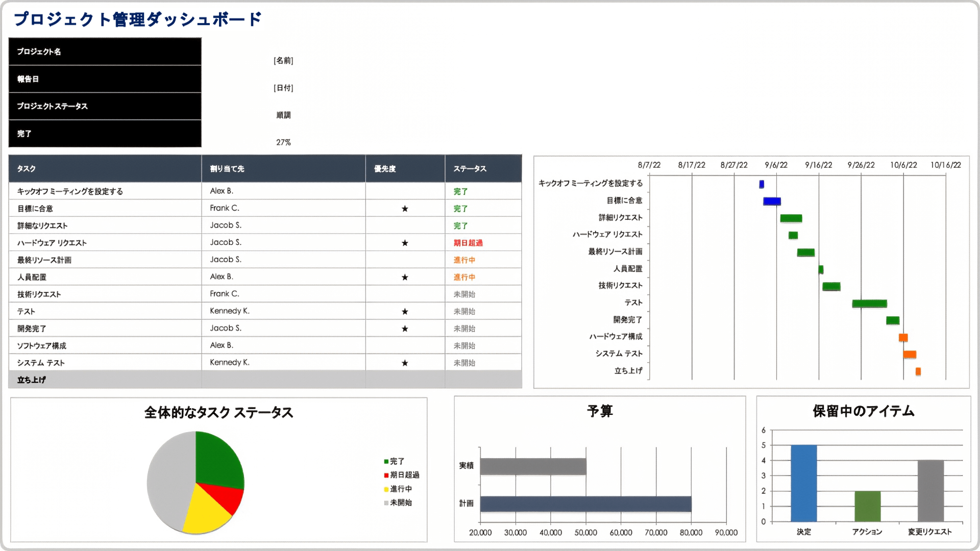Image resolution: width=980 pixels, height=551 pixels.
Task: Click the 割り当て先 column header
Action: click(283, 169)
